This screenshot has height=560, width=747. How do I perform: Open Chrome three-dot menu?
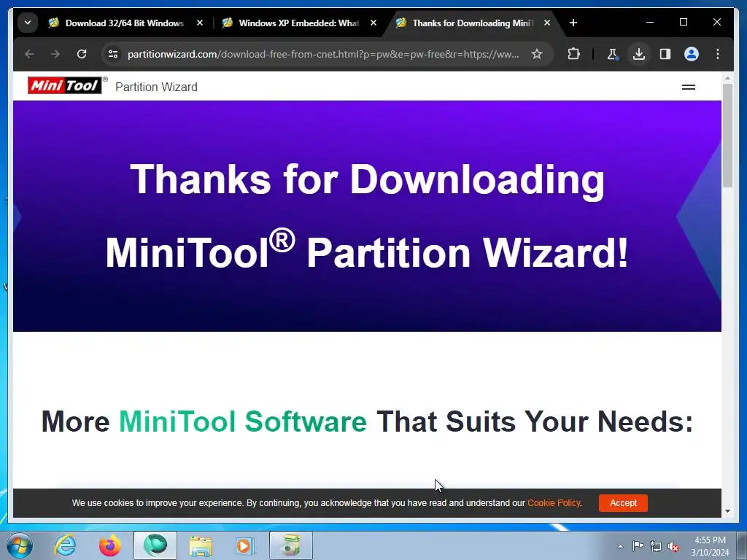(718, 54)
